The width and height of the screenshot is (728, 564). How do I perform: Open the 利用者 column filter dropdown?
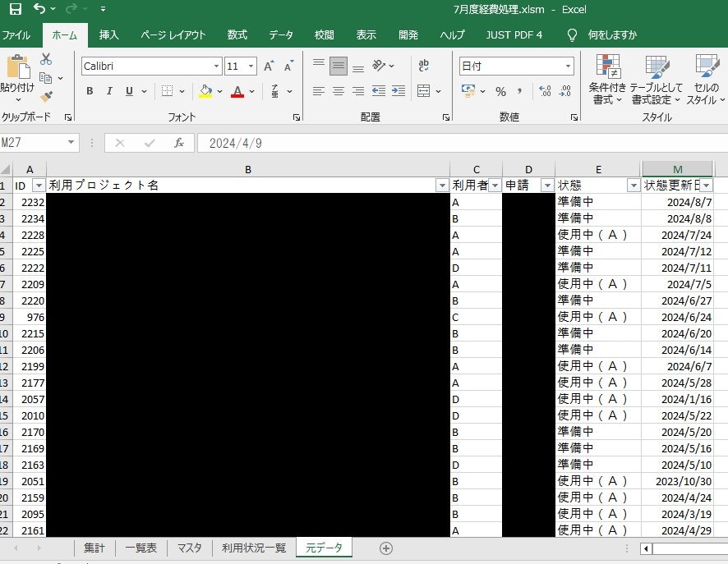tap(495, 186)
